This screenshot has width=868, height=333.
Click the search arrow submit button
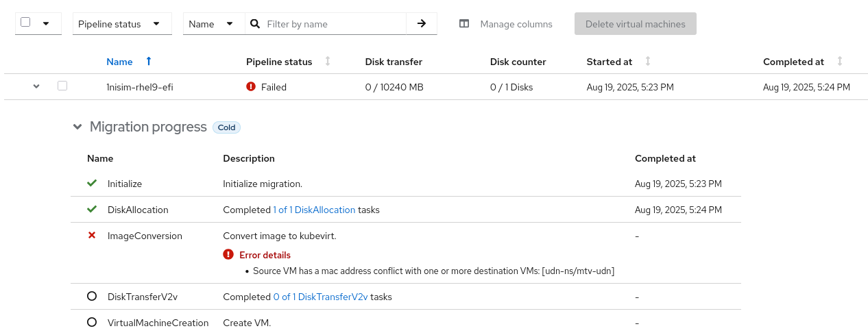[422, 24]
